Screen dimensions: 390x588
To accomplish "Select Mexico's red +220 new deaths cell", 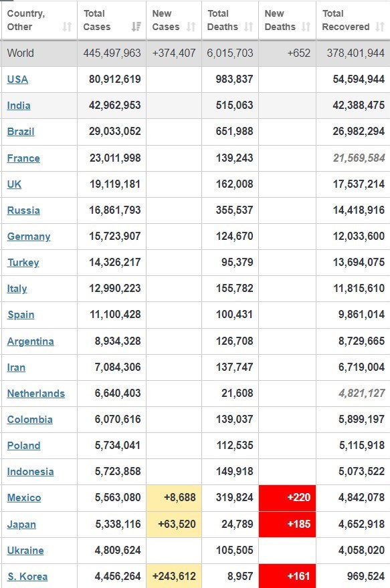I will (287, 498).
